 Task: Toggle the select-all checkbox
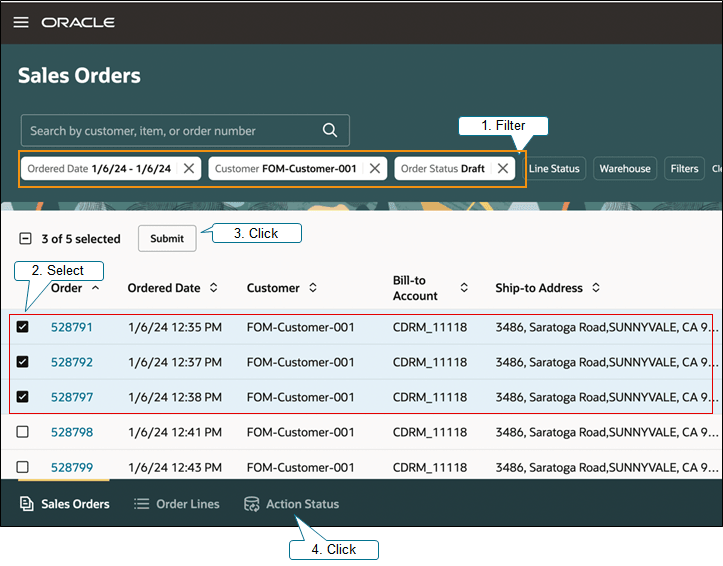(x=25, y=238)
